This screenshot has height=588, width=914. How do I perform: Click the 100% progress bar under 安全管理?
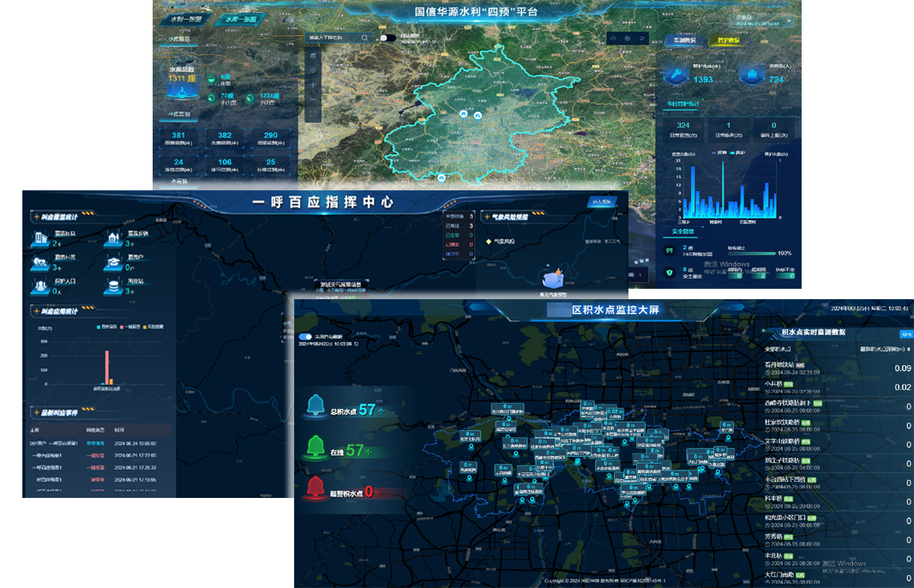(751, 254)
